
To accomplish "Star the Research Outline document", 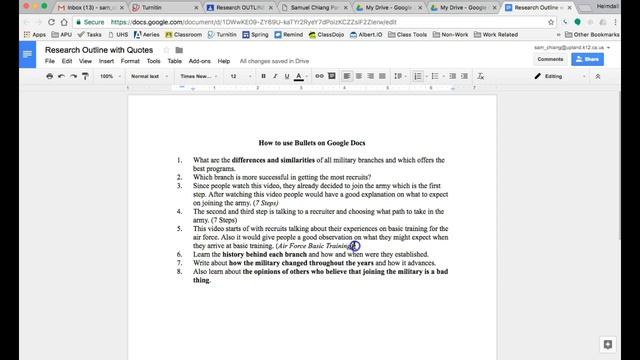I will coord(166,50).
